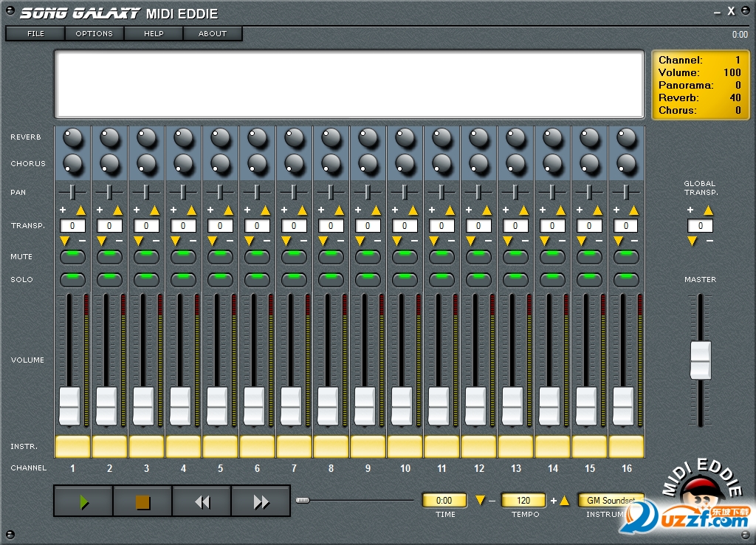
Task: Click the chorus knob of channel 1
Action: (73, 164)
